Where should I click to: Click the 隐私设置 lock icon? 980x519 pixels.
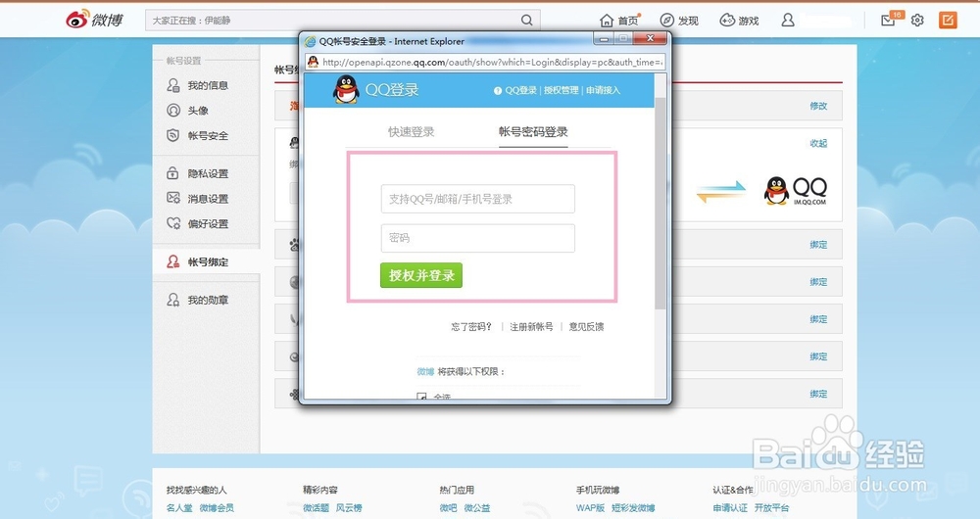click(x=172, y=173)
